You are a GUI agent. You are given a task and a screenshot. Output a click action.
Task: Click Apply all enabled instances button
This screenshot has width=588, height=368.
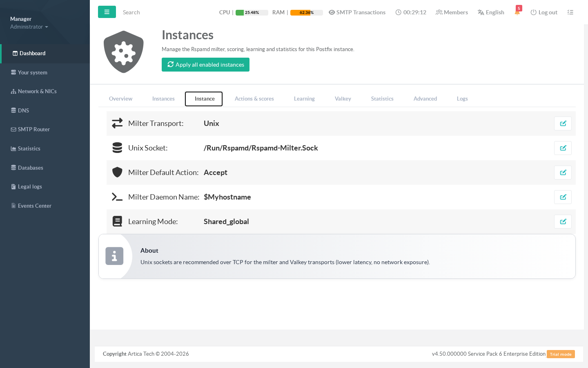point(205,65)
